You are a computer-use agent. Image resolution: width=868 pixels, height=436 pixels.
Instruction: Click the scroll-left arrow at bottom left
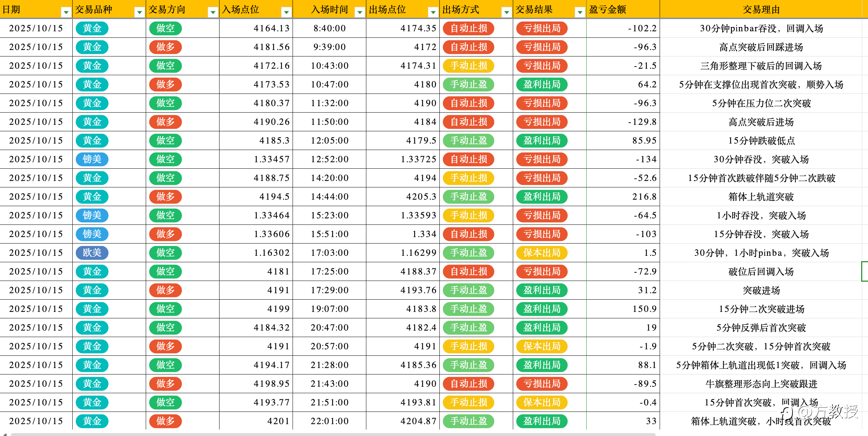(5, 434)
